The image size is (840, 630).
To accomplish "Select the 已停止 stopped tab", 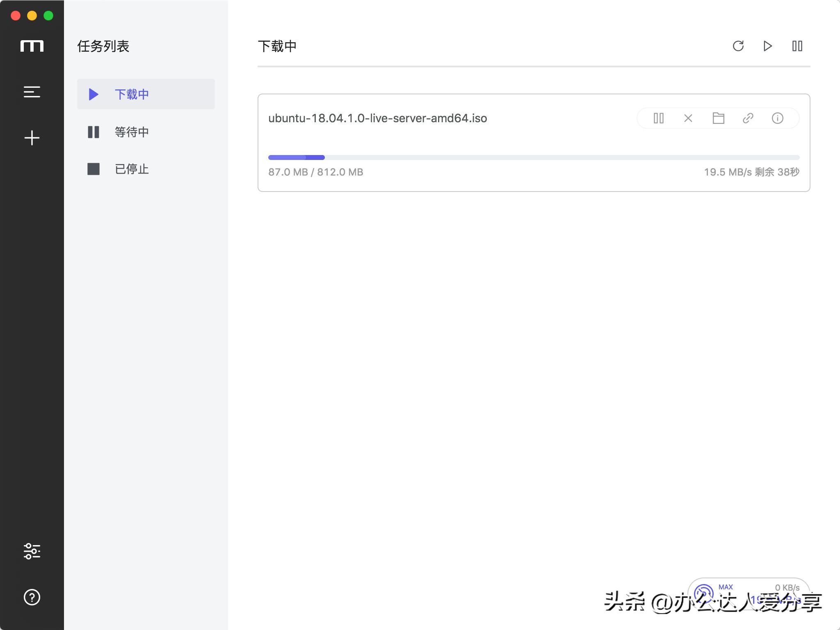I will [x=146, y=169].
